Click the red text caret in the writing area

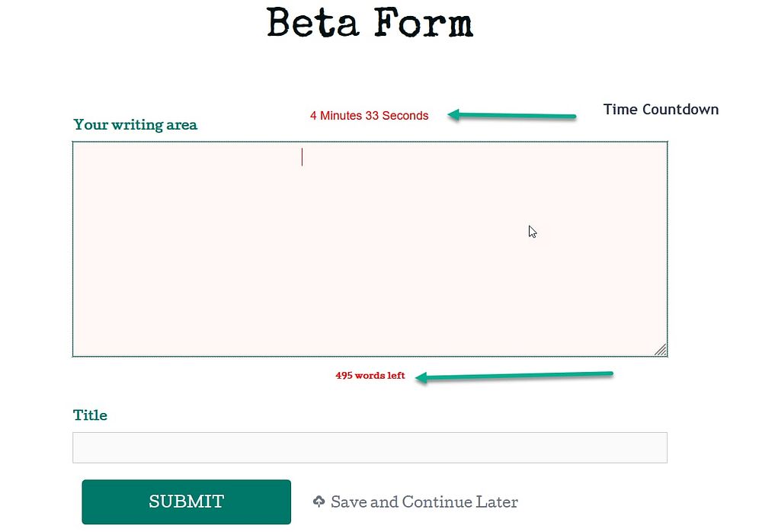tap(303, 157)
